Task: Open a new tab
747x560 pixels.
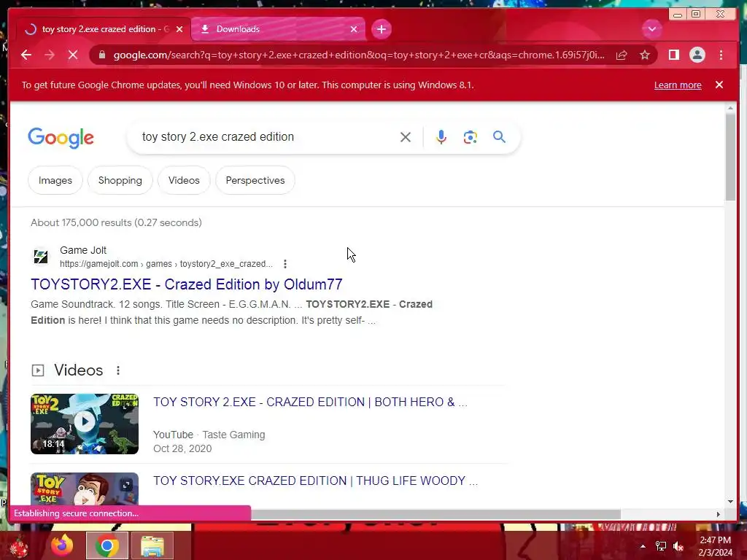Action: [x=381, y=29]
